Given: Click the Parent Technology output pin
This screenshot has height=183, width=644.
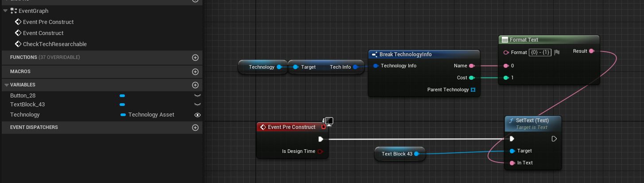Looking at the screenshot, I should pos(473,90).
